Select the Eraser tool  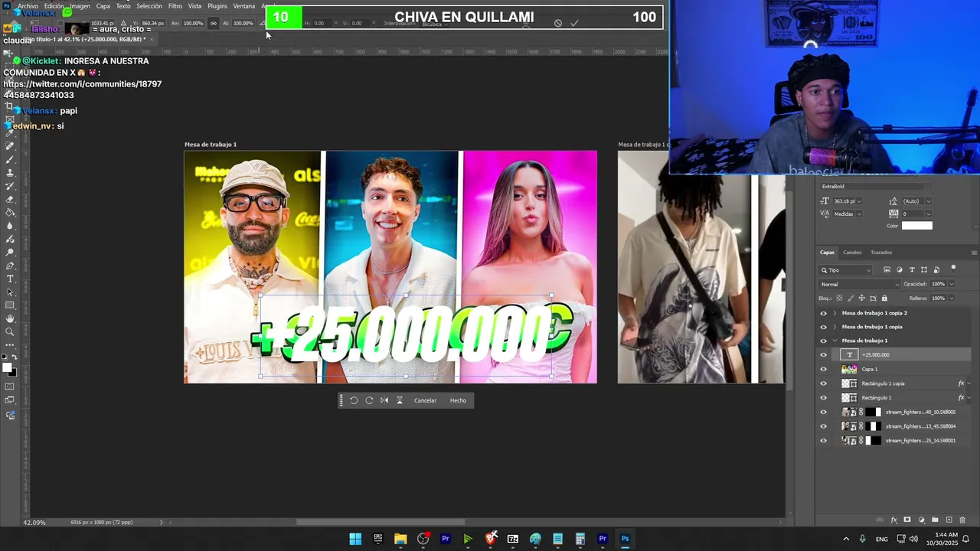[10, 199]
